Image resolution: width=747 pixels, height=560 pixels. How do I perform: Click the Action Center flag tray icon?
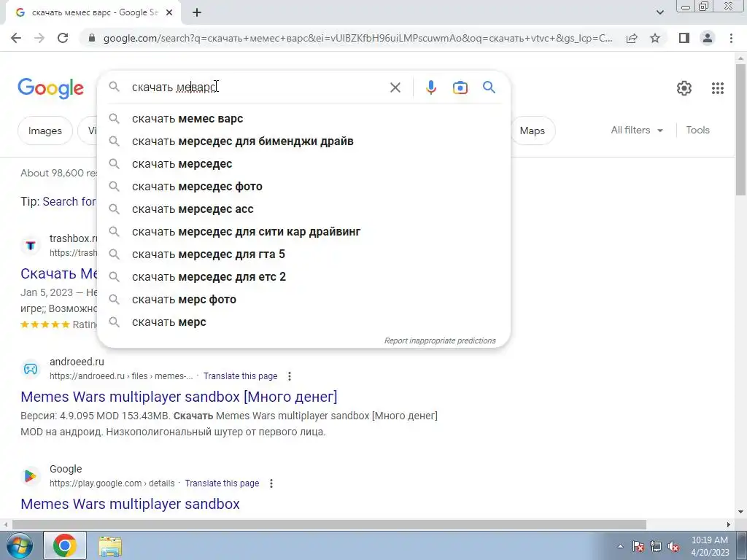638,547
